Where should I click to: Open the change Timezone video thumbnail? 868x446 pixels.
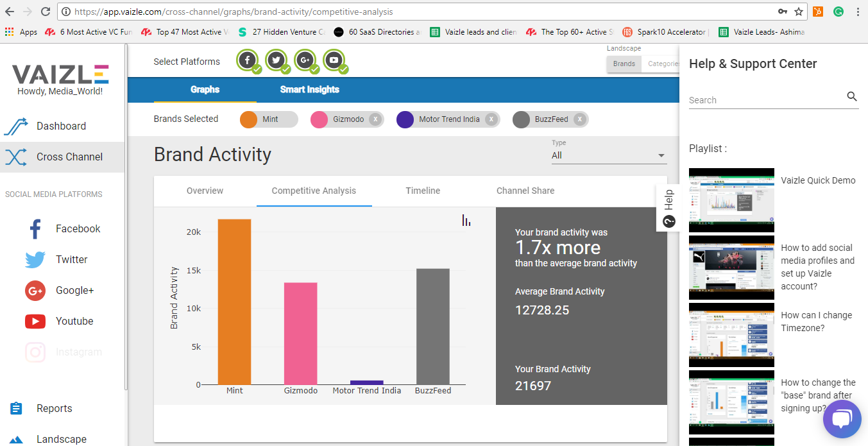tap(731, 335)
